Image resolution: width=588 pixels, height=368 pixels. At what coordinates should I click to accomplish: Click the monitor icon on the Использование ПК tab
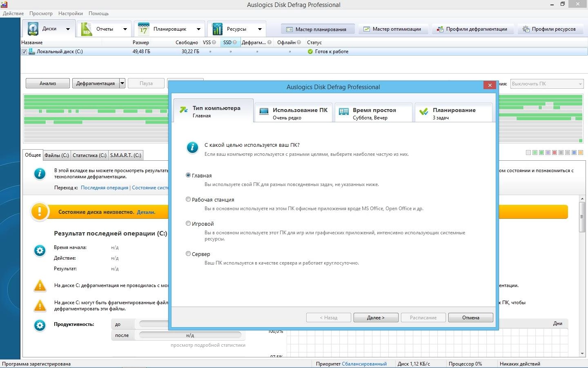pos(264,111)
